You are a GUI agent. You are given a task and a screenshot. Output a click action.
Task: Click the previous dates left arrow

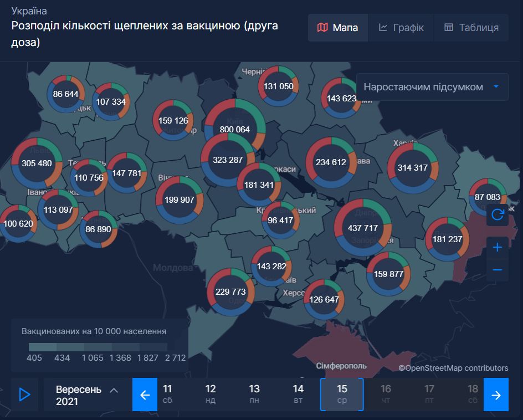pyautogui.click(x=145, y=395)
